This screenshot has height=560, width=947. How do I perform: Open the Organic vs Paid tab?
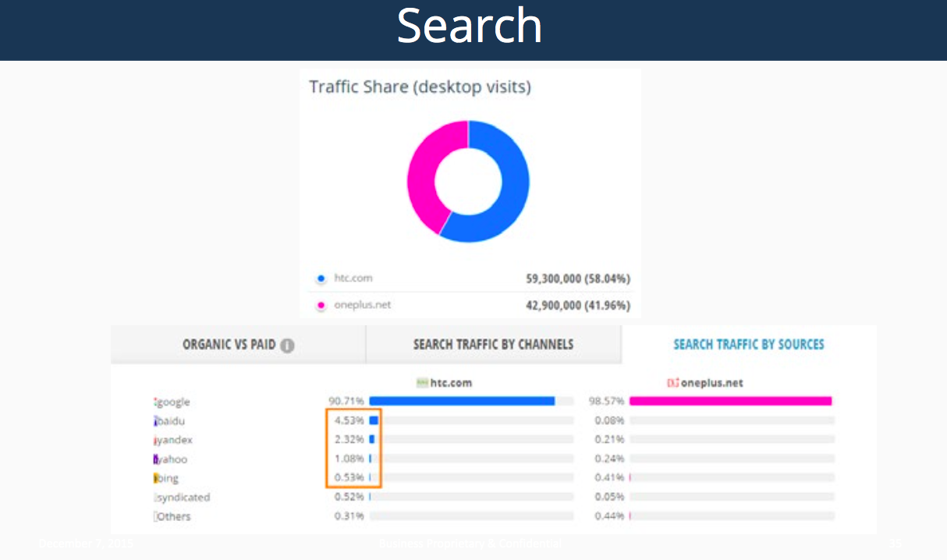point(238,345)
